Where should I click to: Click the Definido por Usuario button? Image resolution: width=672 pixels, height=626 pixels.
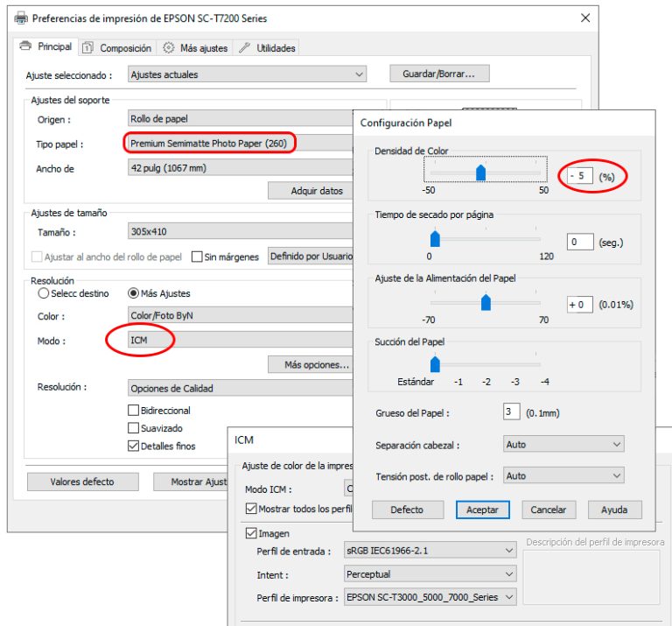[x=311, y=256]
